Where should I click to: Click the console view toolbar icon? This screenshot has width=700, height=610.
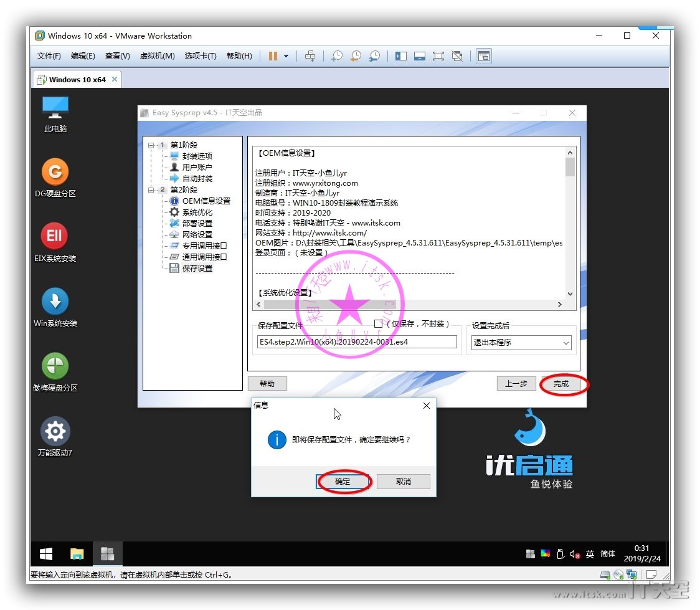(484, 56)
